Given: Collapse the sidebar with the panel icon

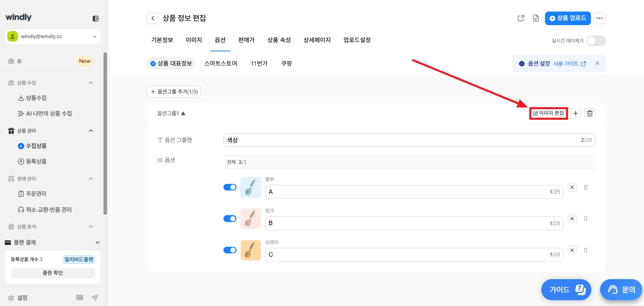Looking at the screenshot, I should (96, 18).
